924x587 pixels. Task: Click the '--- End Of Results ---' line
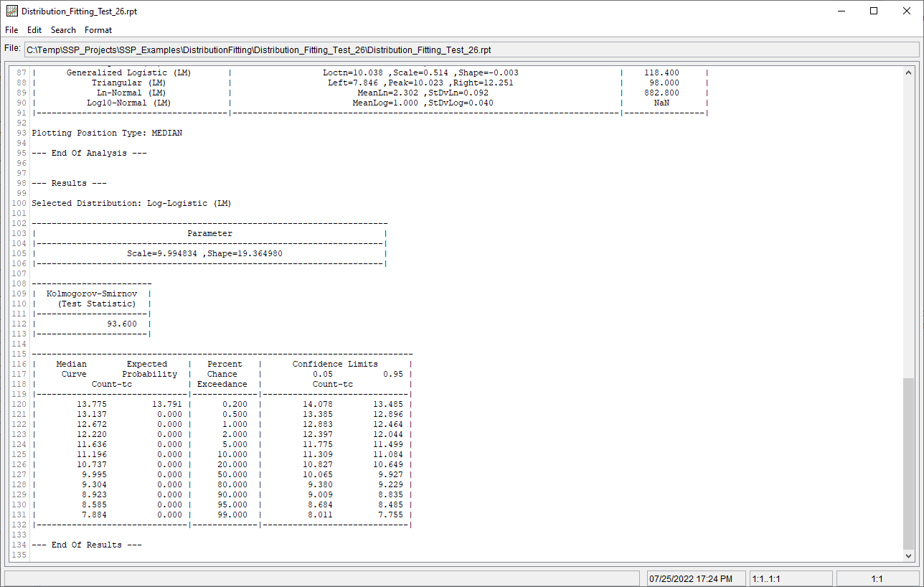(87, 545)
